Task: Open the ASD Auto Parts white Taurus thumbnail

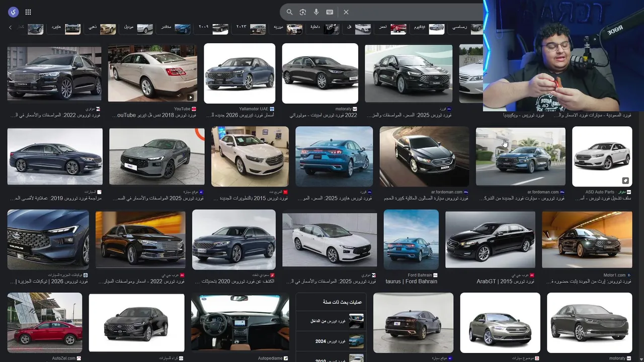Action: [x=602, y=156]
